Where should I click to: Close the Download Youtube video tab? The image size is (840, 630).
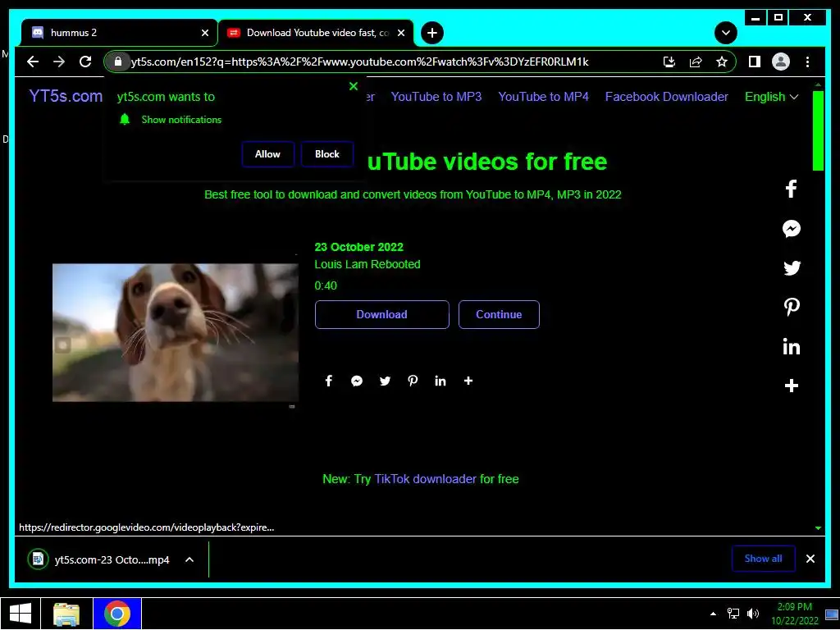[400, 33]
